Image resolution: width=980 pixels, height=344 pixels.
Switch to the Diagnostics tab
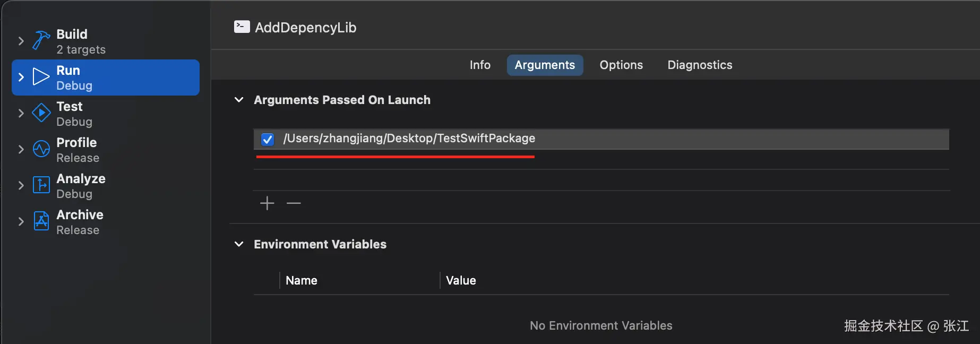pos(700,65)
